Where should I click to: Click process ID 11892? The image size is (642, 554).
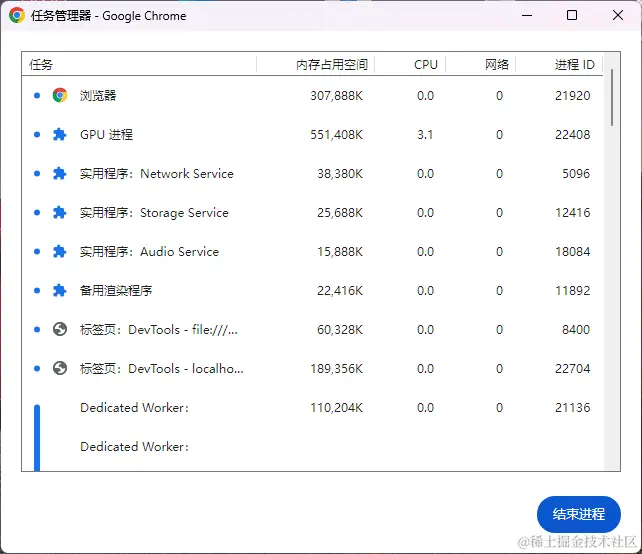click(x=572, y=291)
